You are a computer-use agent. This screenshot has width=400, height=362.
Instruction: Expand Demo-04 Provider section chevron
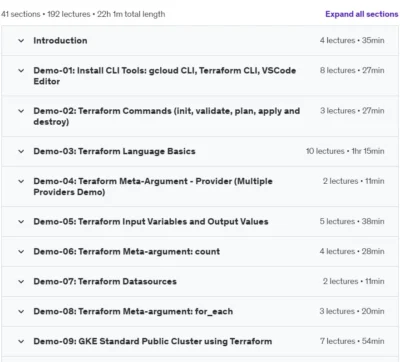pos(21,181)
